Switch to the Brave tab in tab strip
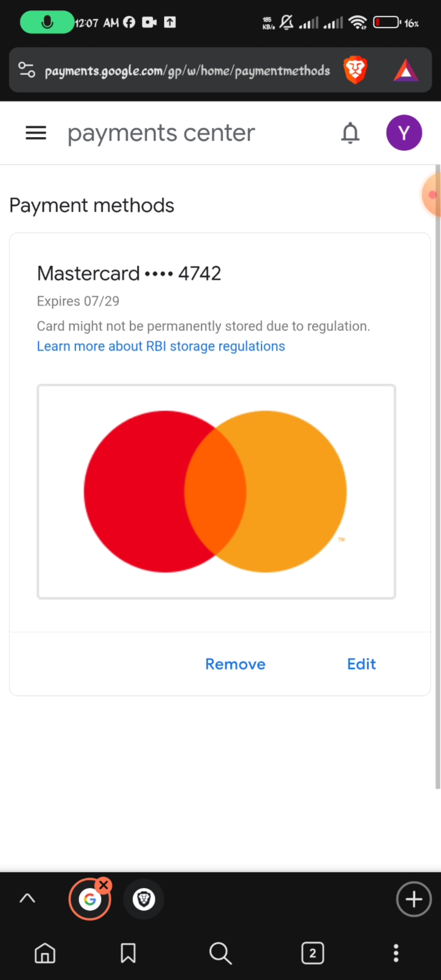Image resolution: width=441 pixels, height=980 pixels. click(x=144, y=899)
